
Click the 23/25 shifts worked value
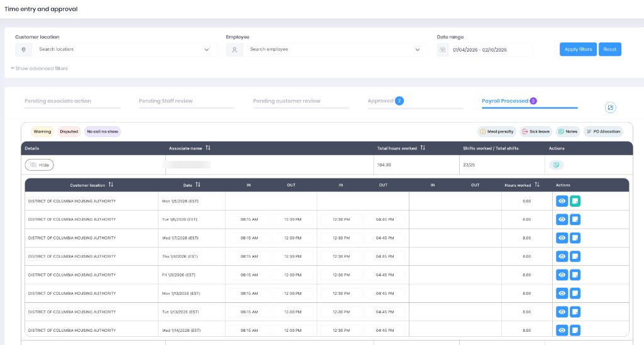(469, 165)
